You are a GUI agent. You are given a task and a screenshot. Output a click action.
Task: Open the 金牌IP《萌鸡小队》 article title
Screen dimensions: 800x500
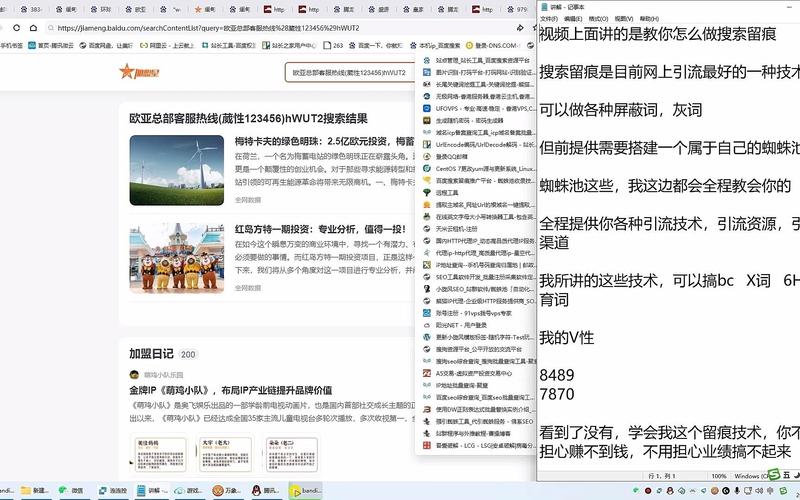(231, 390)
